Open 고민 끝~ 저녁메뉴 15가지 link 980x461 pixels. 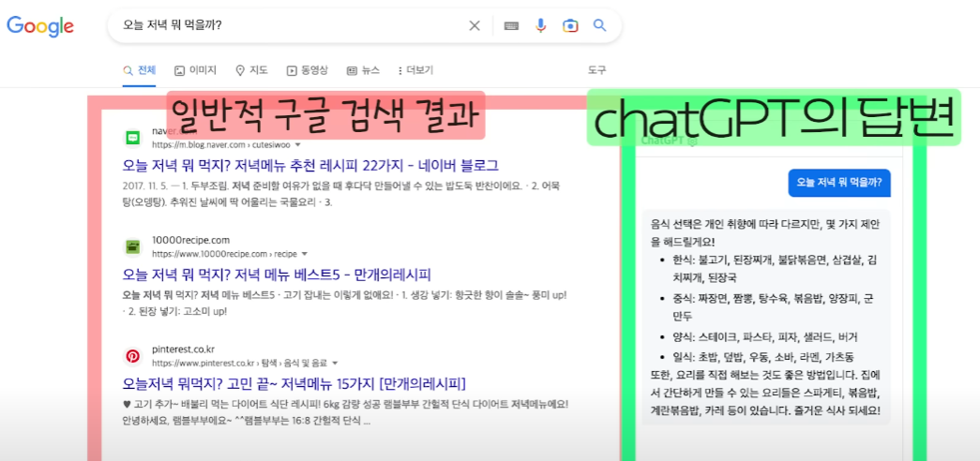coord(294,383)
